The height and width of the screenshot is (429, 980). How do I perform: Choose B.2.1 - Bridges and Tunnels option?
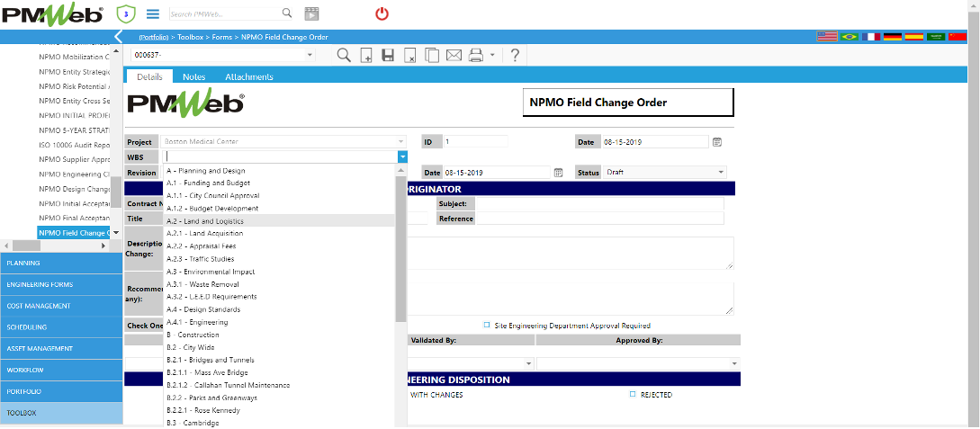(279, 360)
